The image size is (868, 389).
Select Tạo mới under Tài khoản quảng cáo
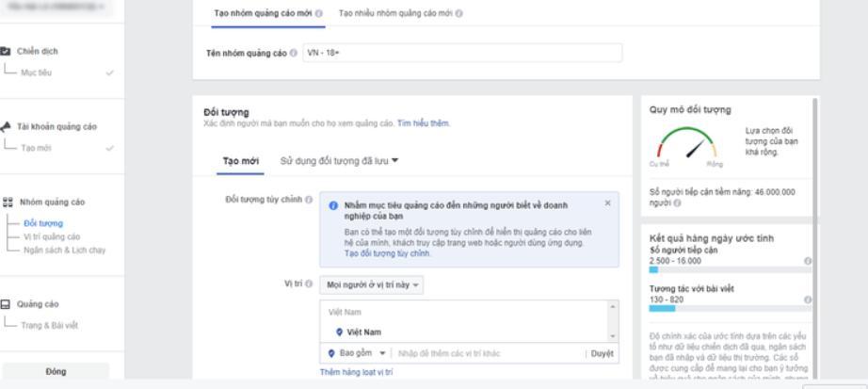point(36,148)
